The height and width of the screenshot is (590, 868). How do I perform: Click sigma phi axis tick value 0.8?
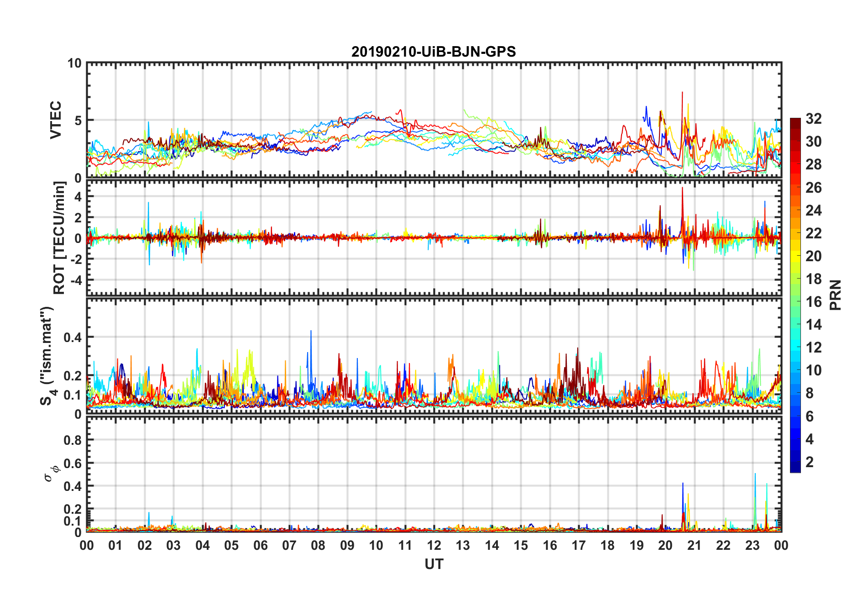[x=73, y=440]
